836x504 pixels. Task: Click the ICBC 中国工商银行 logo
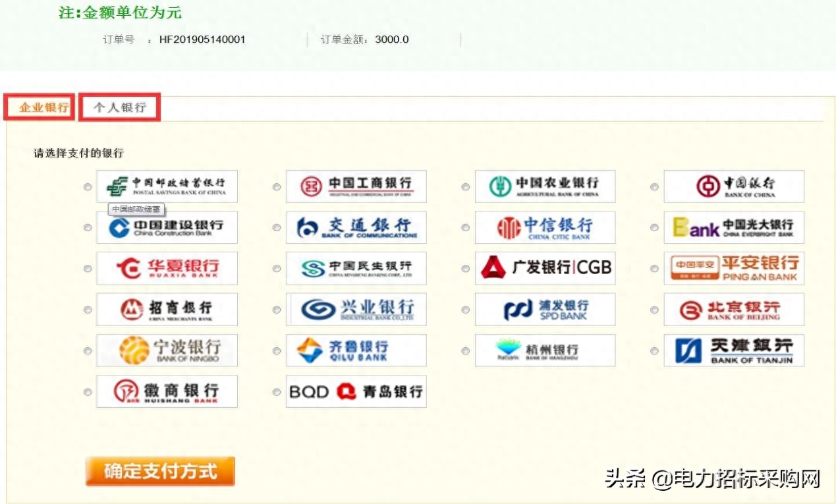pyautogui.click(x=356, y=186)
